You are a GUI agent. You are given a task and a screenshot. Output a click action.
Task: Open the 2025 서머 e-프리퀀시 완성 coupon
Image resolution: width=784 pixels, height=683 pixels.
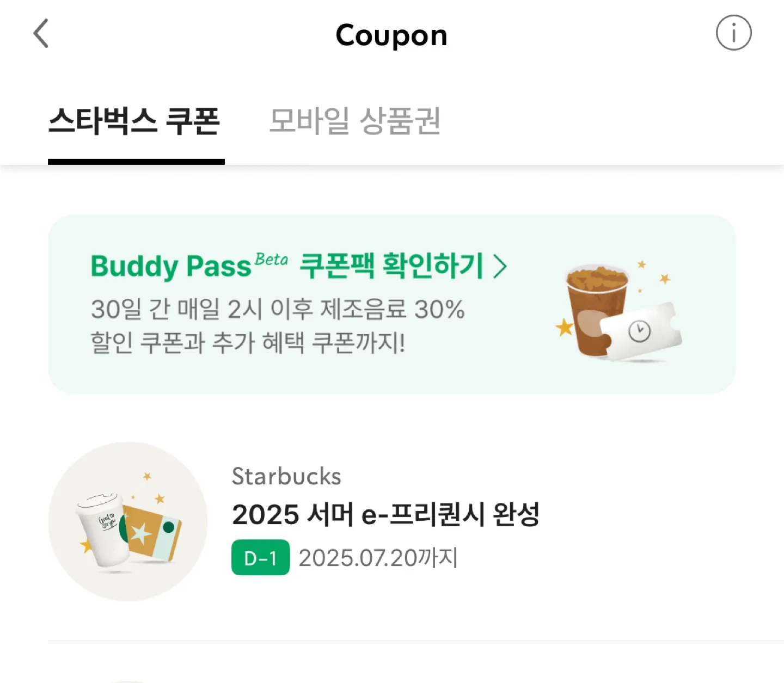pos(385,514)
